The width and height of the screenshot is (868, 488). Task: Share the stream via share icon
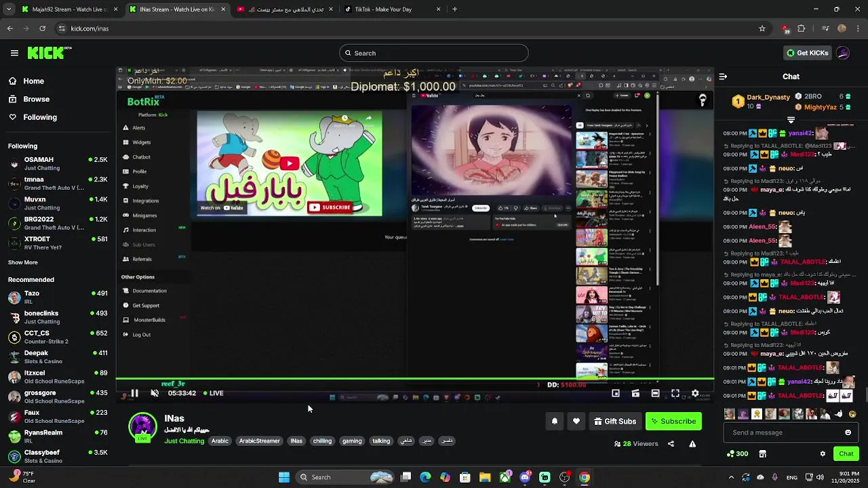pos(671,444)
